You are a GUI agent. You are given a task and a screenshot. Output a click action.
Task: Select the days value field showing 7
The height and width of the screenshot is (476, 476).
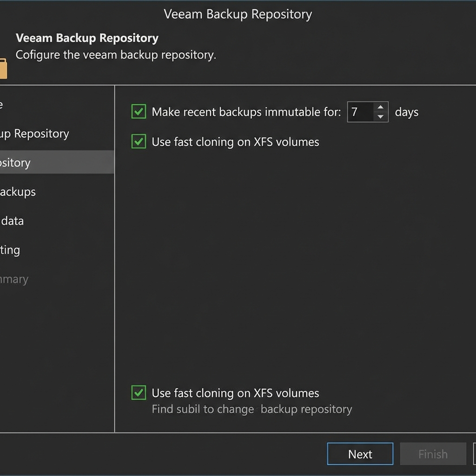coord(360,112)
